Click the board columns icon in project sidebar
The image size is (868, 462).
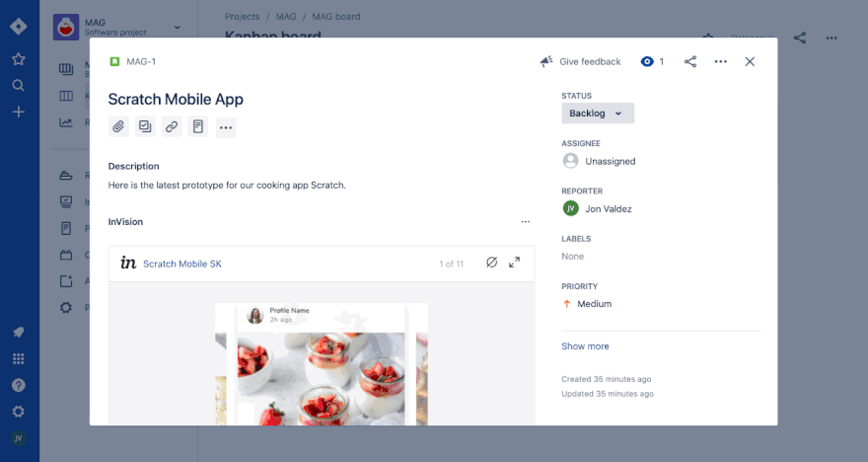pos(66,96)
